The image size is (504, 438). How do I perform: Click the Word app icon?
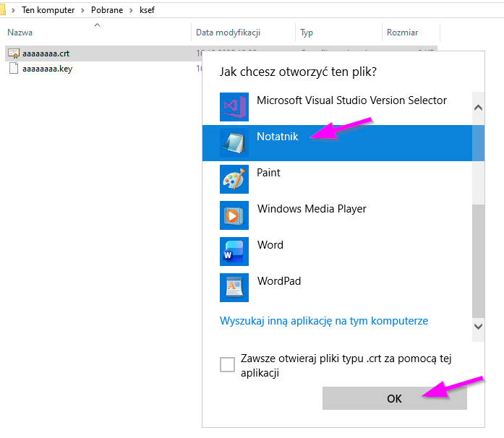point(234,252)
